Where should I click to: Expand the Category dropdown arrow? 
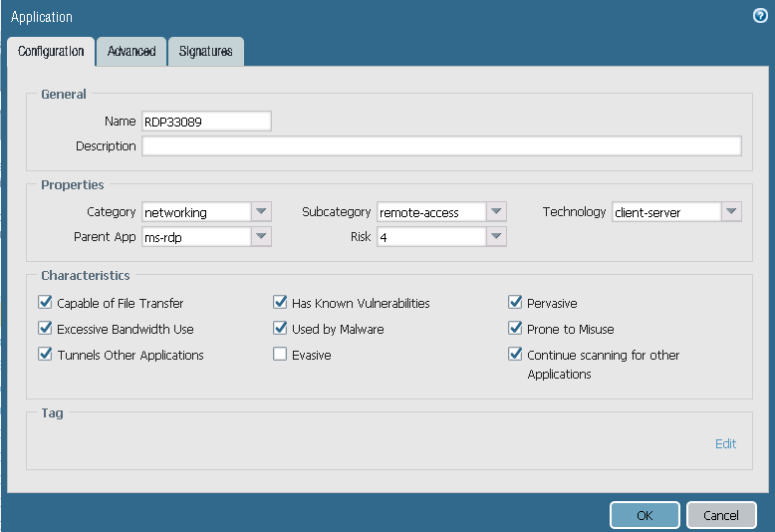click(x=261, y=212)
